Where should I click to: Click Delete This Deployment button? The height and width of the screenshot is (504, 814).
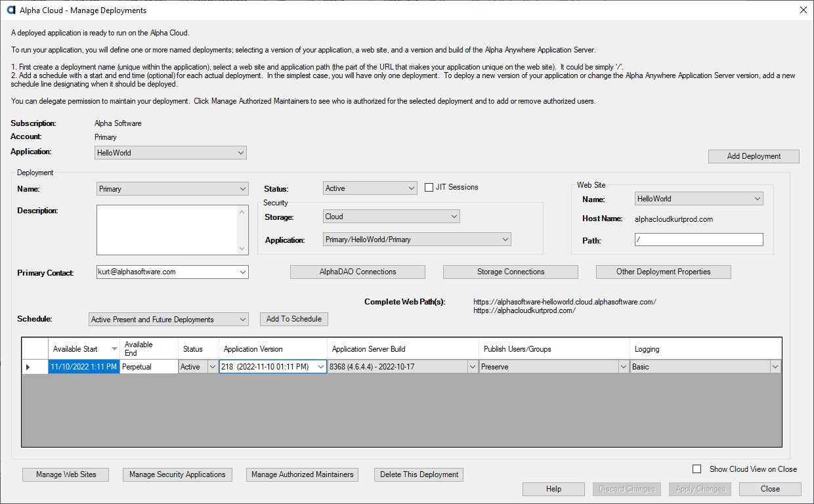coord(419,474)
